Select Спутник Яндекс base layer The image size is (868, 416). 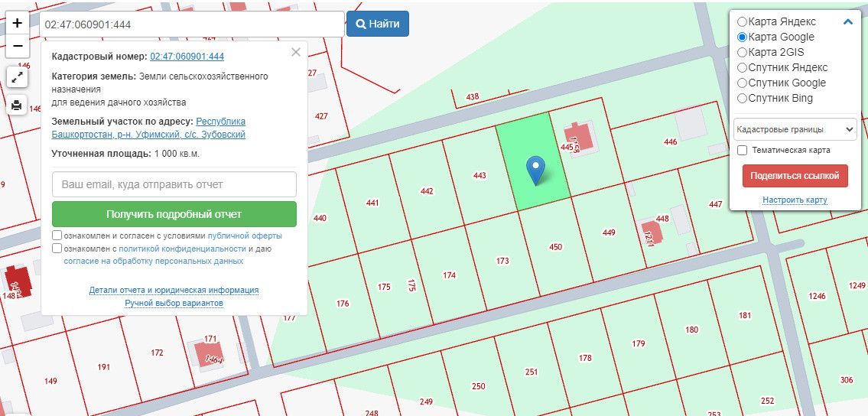click(x=742, y=67)
